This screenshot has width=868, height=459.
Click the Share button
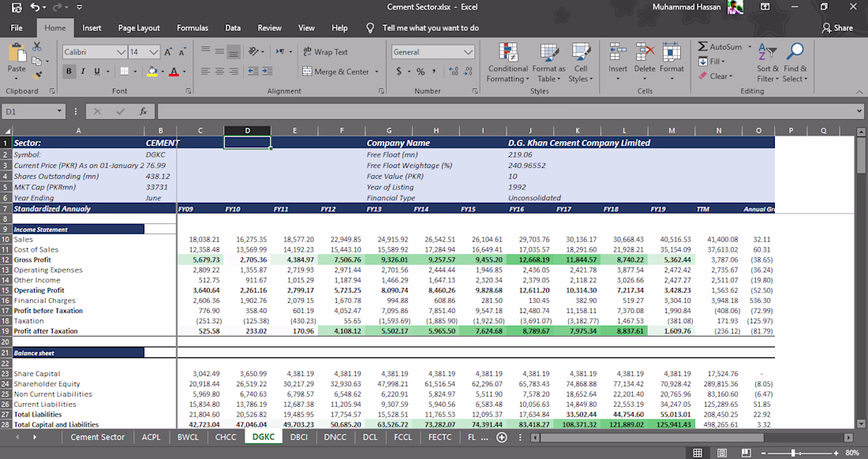click(837, 28)
